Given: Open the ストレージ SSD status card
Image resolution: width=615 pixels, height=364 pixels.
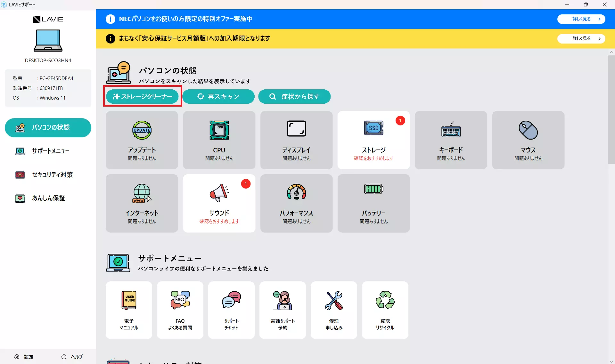Looking at the screenshot, I should (373, 140).
